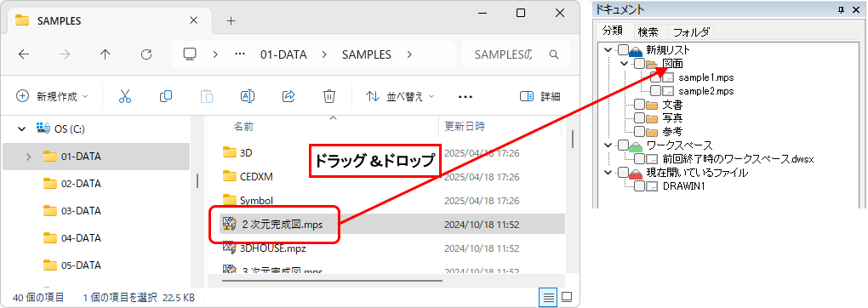
Task: Collapse the 図面 tree node
Action: click(x=625, y=65)
